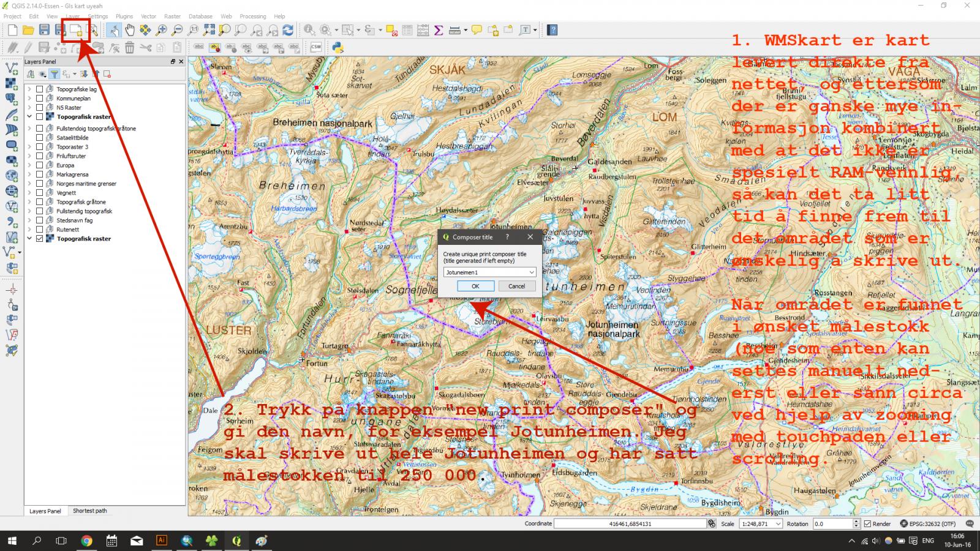Click the Zoom In magnifier tool
Viewport: 980px width, 551px height.
[x=162, y=30]
